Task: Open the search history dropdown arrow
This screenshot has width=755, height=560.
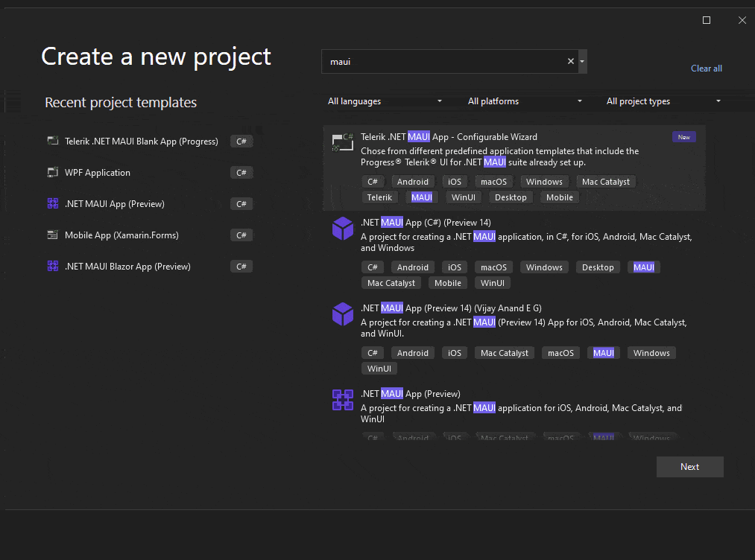Action: [582, 62]
